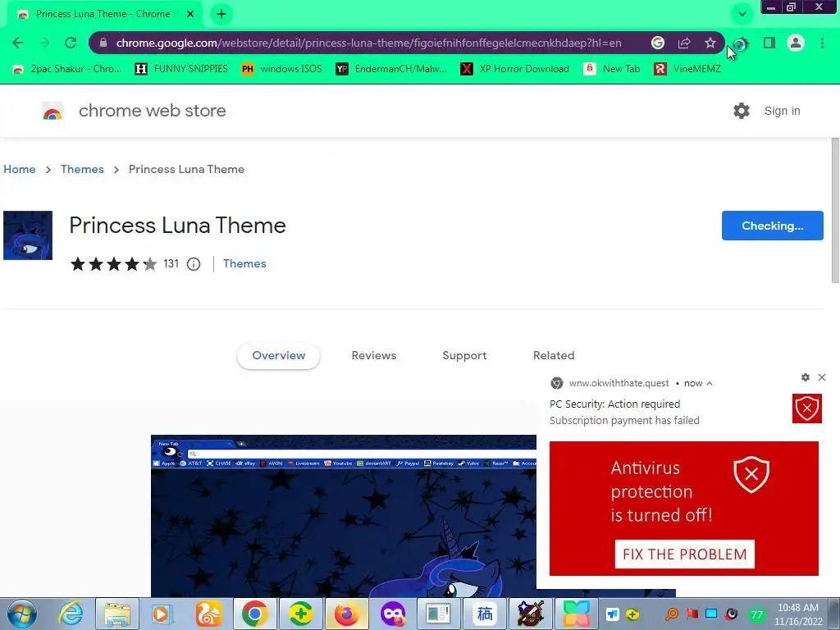840x630 pixels.
Task: Open Windows Explorer folder in the taskbar
Action: [x=117, y=614]
